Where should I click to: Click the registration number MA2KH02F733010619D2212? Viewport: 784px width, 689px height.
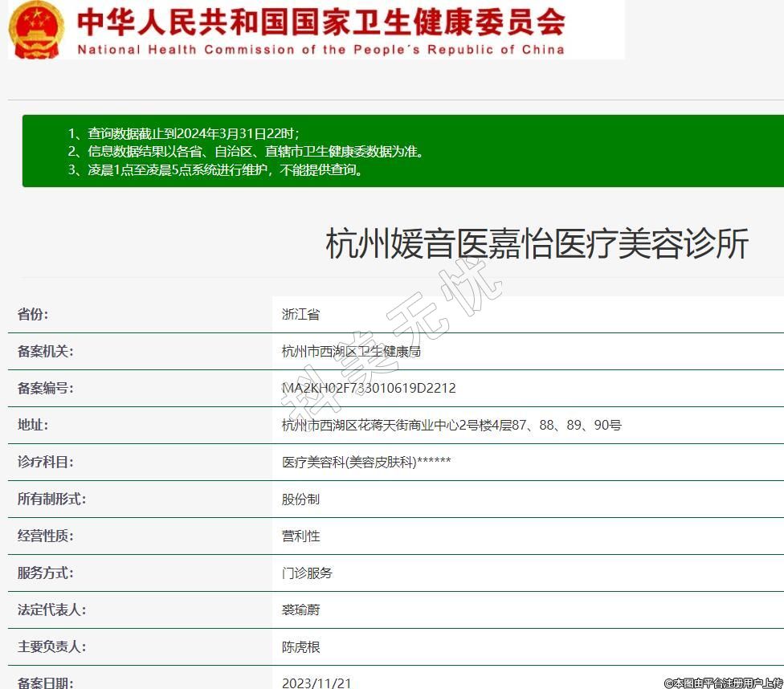(x=369, y=388)
